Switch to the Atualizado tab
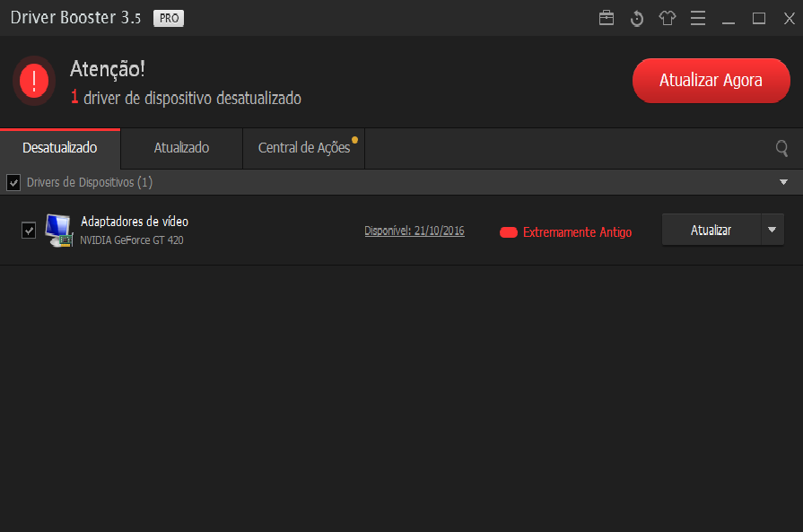 [x=181, y=148]
